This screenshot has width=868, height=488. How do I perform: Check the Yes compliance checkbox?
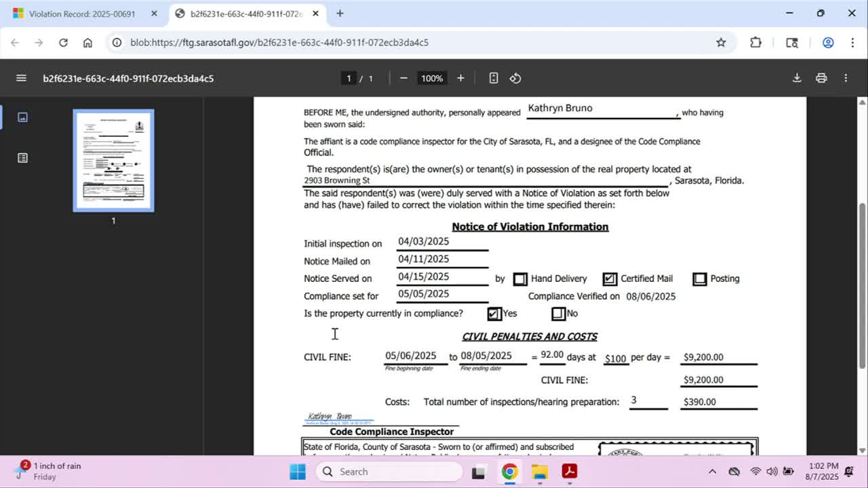coord(494,314)
